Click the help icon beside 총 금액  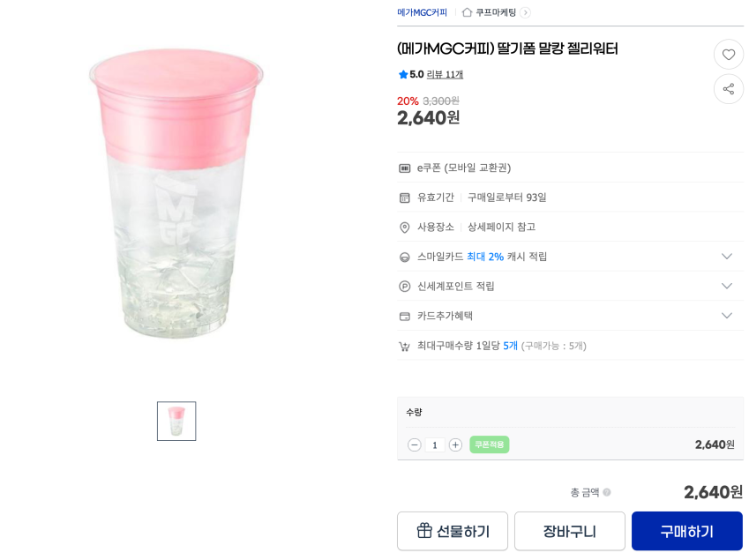606,492
